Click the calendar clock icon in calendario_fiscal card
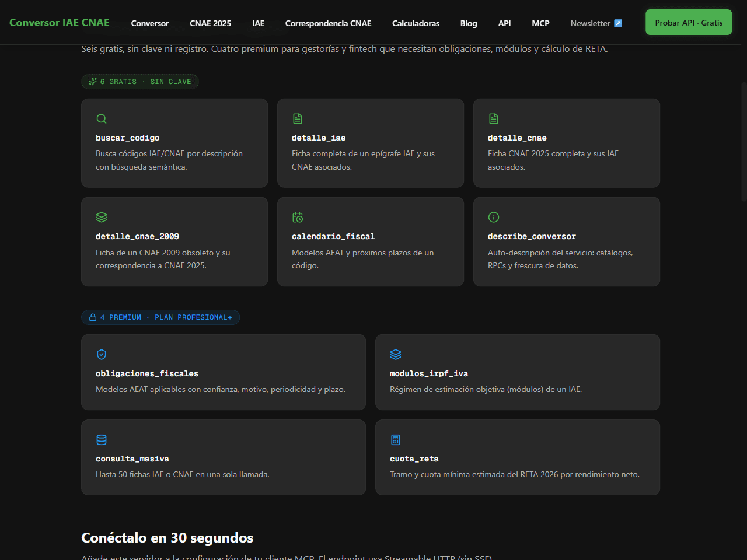Viewport: 747px width, 560px height. [298, 218]
